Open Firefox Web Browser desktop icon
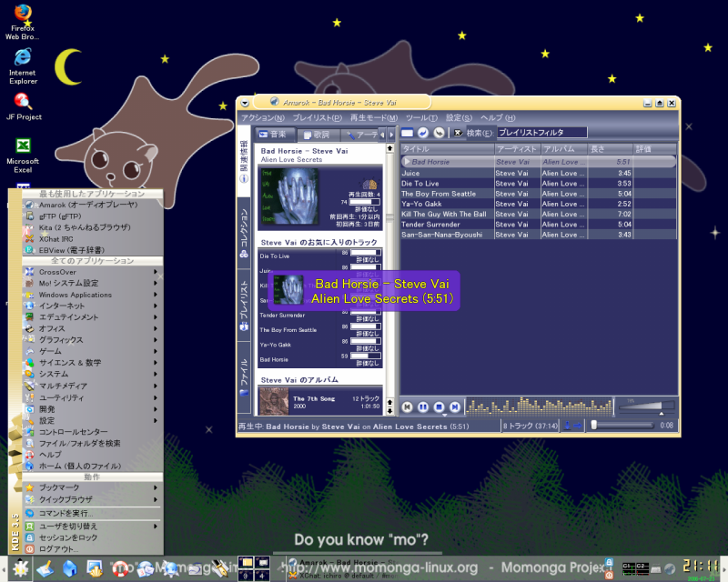This screenshot has width=728, height=582. [22, 22]
